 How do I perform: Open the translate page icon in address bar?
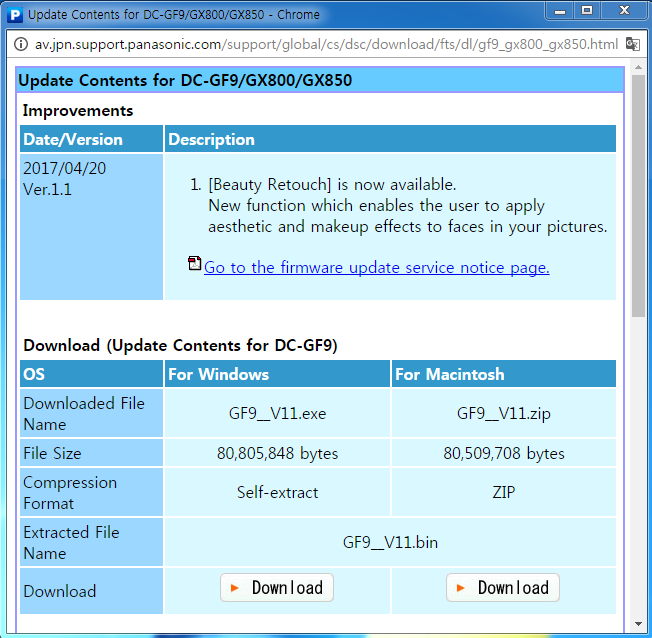point(632,44)
